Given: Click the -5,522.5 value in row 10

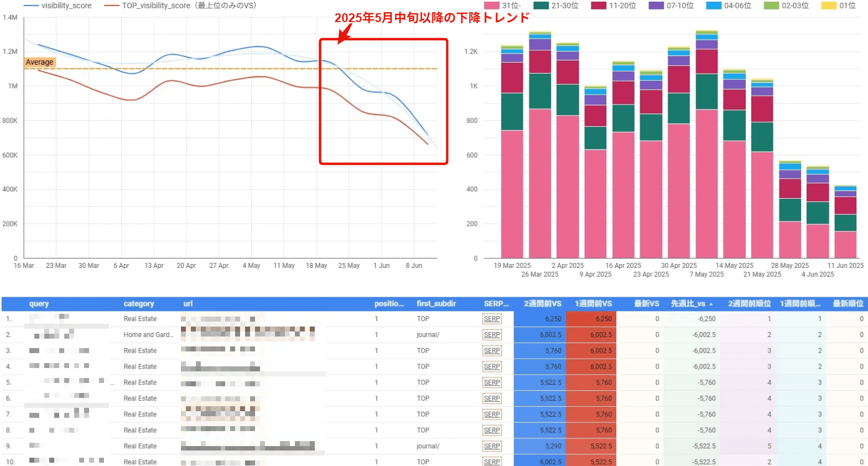Looking at the screenshot, I should pos(704,462).
